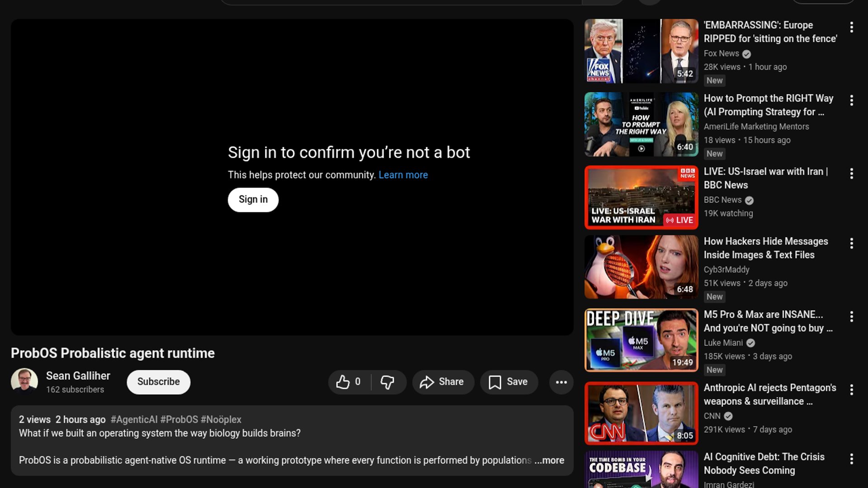
Task: Open options menu for the How Hackers Hide Messages video
Action: click(851, 244)
